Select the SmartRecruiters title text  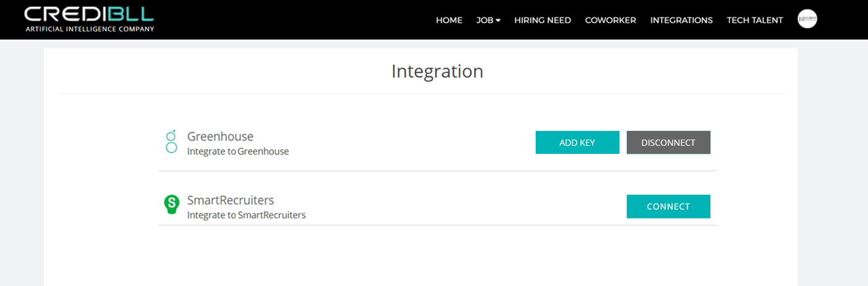coord(231,200)
